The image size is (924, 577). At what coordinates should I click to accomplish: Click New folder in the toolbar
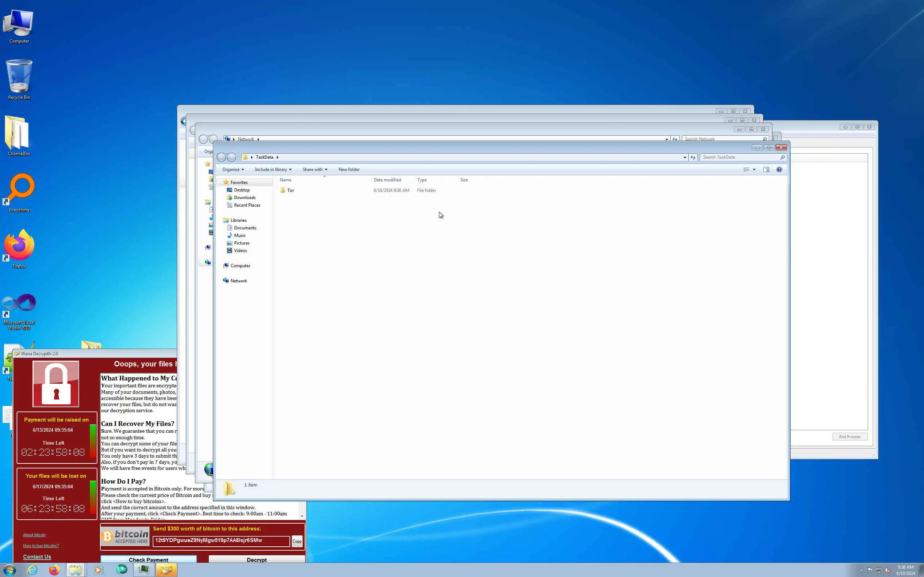click(x=349, y=169)
